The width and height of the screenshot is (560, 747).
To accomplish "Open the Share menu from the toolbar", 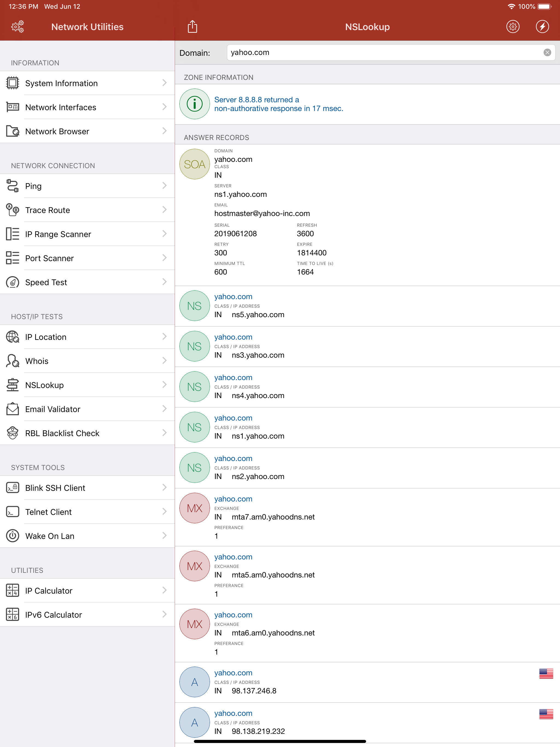I will (192, 26).
